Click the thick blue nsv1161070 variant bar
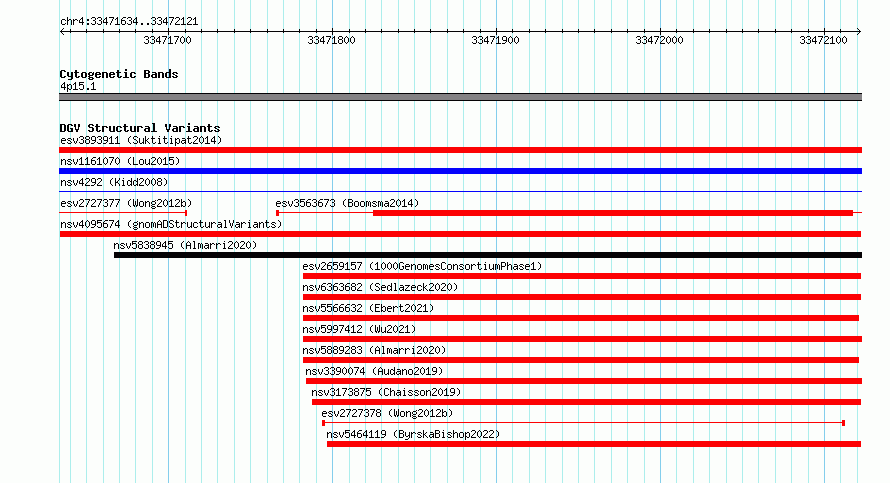Viewport: 890px width, 483px height. (460, 171)
